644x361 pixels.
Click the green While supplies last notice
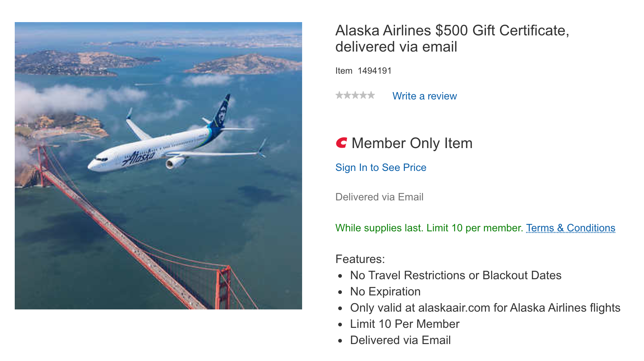pos(429,228)
